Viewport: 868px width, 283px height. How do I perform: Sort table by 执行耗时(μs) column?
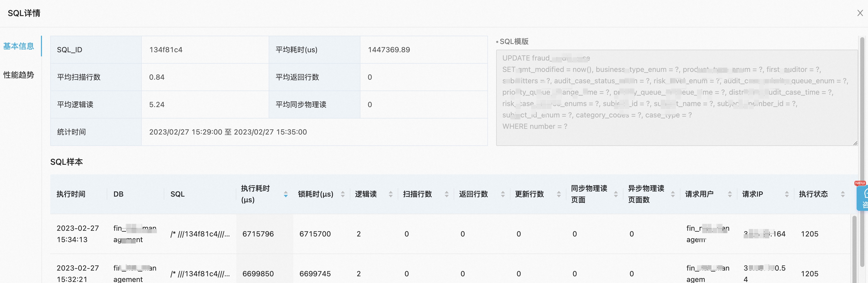click(285, 194)
